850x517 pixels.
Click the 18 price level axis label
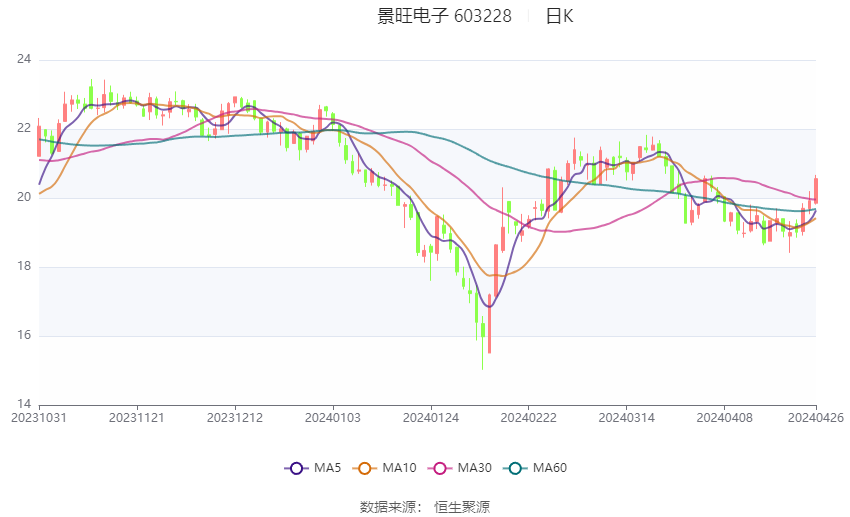[25, 267]
